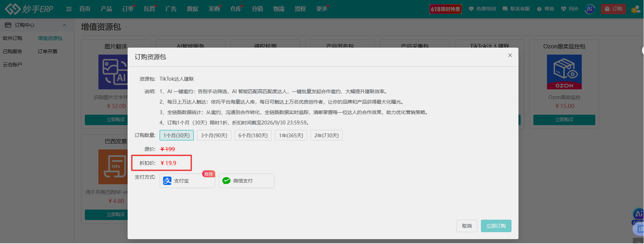Click the 618限时特惠 banner
The width and height of the screenshot is (644, 244).
[x=445, y=9]
